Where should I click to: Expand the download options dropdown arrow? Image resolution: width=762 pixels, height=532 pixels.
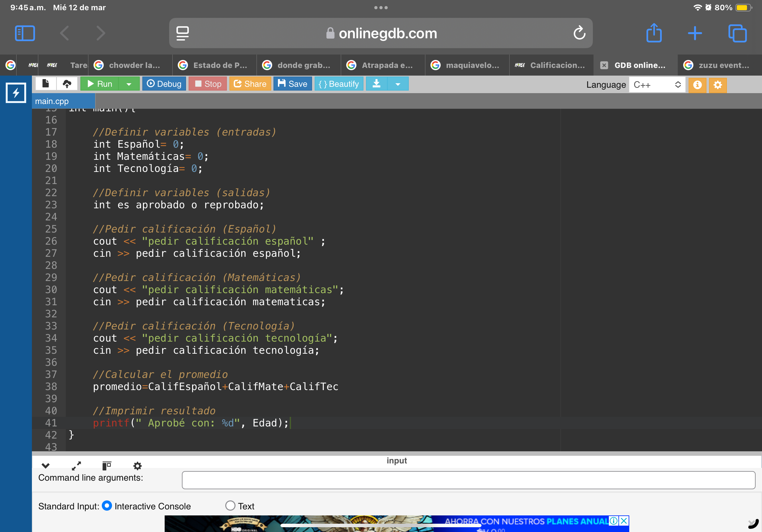398,84
